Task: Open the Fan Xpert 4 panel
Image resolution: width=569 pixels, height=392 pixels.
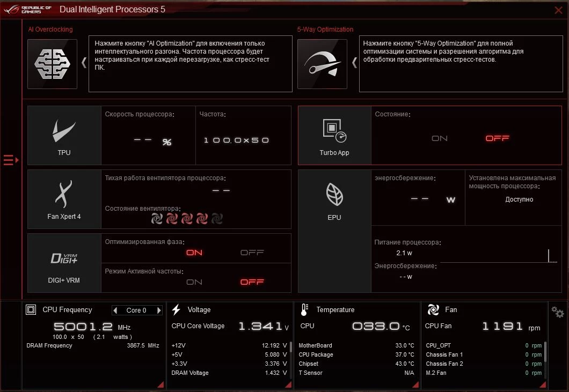Action: (64, 199)
